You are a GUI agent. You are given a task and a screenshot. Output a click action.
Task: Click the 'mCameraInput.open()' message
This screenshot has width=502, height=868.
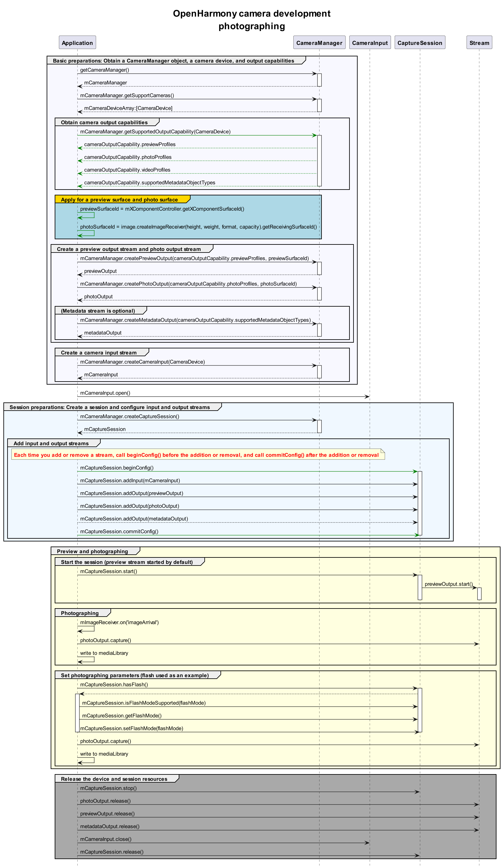105,393
